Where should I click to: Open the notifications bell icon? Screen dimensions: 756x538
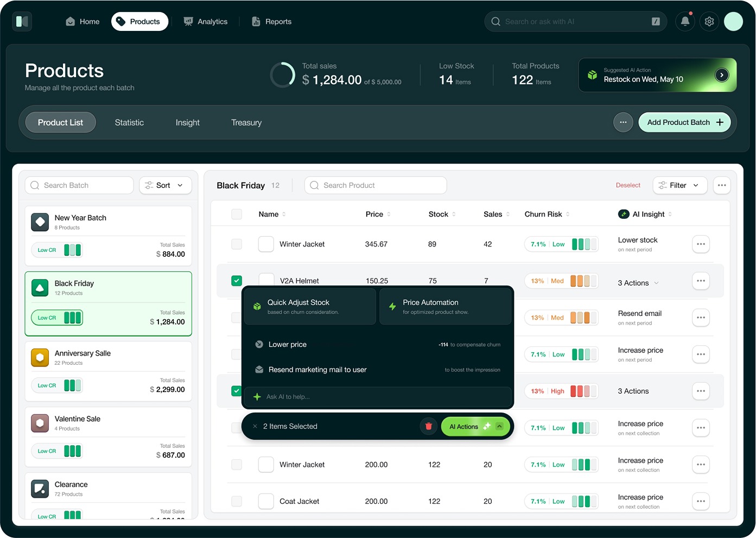(x=685, y=22)
